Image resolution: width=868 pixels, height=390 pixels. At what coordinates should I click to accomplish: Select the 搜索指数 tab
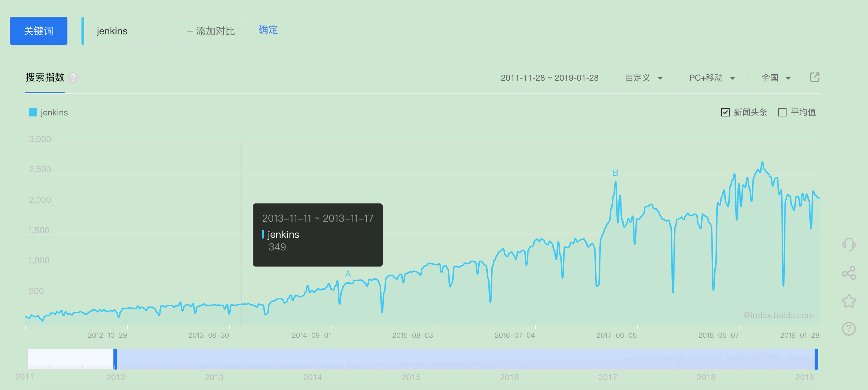(x=45, y=78)
